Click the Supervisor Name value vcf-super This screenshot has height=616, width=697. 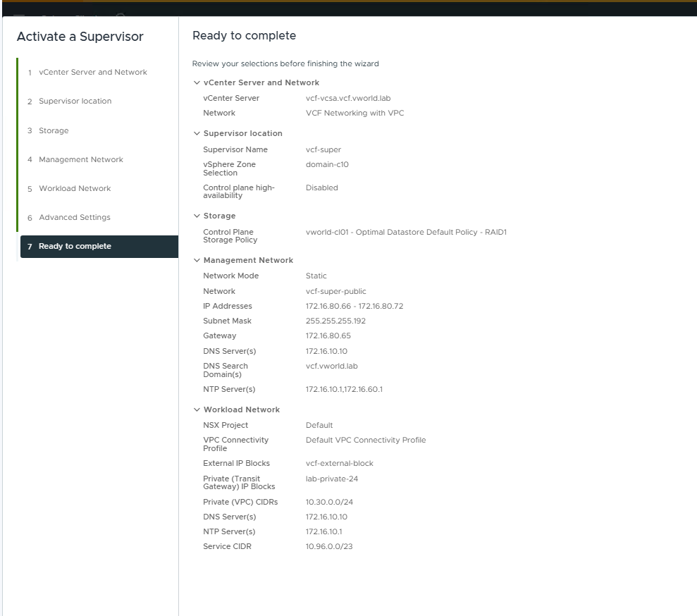(323, 149)
